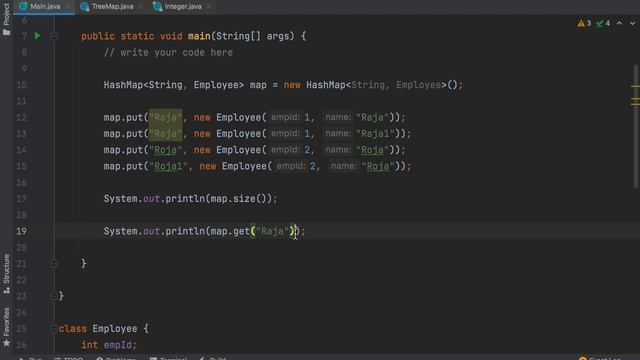This screenshot has height=360, width=640.
Task: Collapse the main method fold at line 7
Action: 54,36
